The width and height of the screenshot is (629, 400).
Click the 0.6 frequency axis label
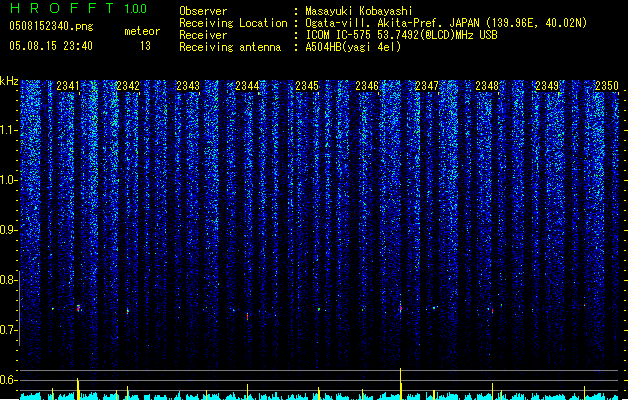coord(8,380)
